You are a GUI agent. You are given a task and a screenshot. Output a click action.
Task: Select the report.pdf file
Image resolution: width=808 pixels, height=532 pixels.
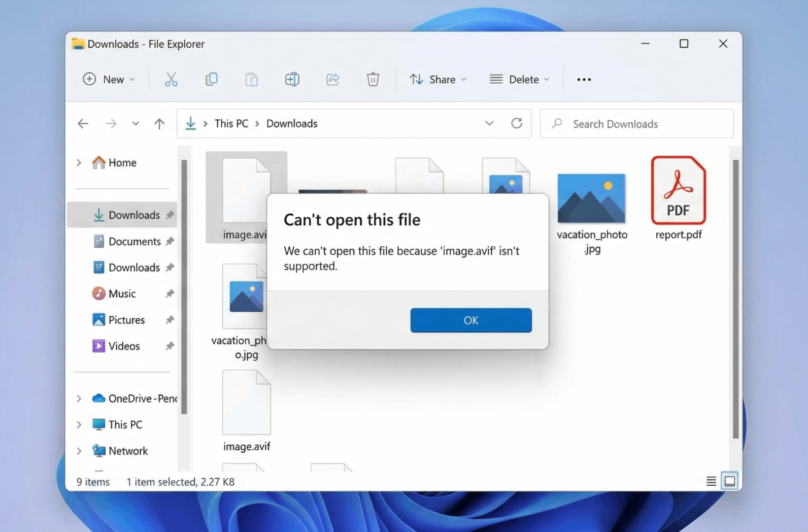tap(679, 198)
